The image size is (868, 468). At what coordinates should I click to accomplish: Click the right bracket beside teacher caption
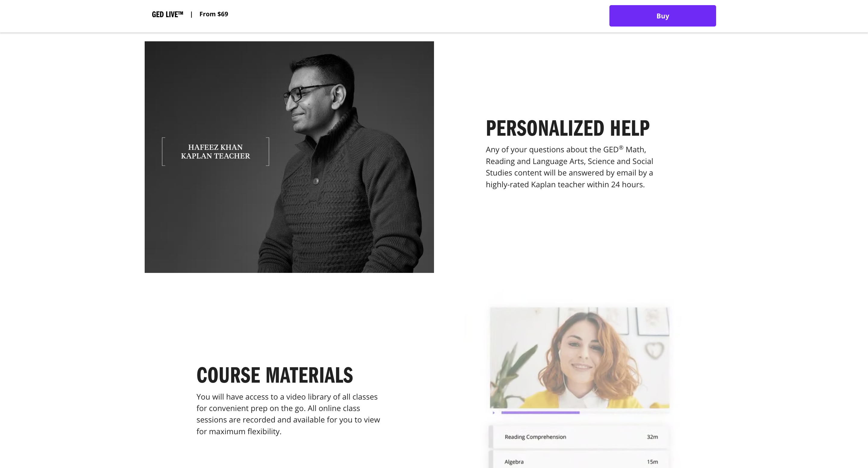[268, 151]
